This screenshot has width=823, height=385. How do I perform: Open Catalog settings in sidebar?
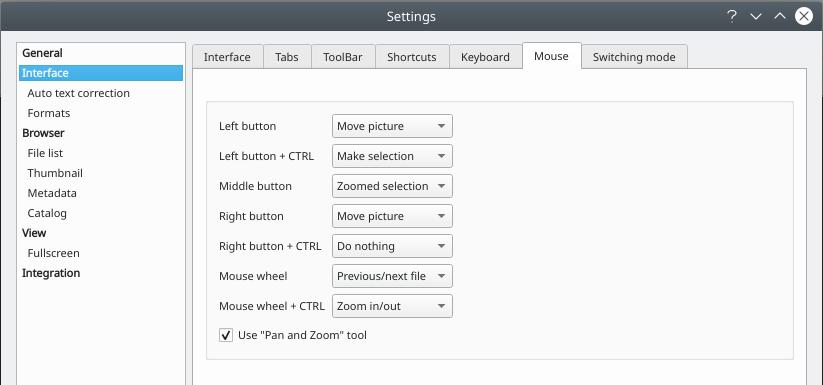tap(101, 213)
